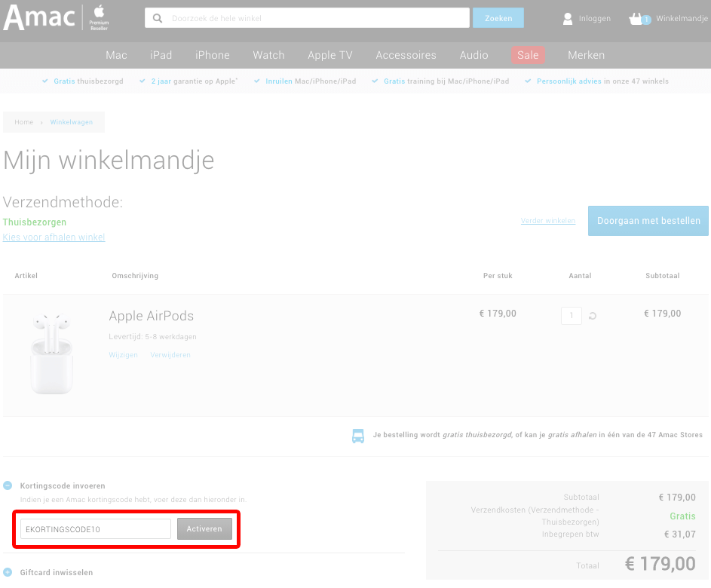
Task: Click Persoonlijk advies in onze 47 winkels
Action: [602, 81]
